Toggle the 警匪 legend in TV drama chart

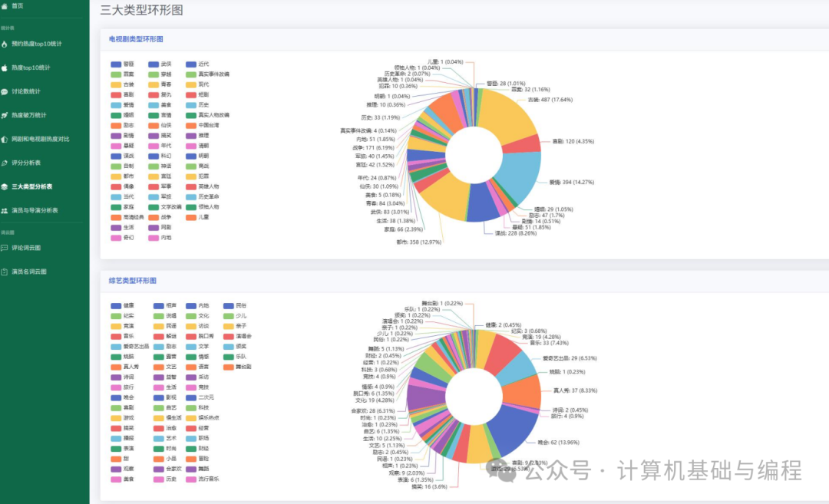pyautogui.click(x=123, y=64)
